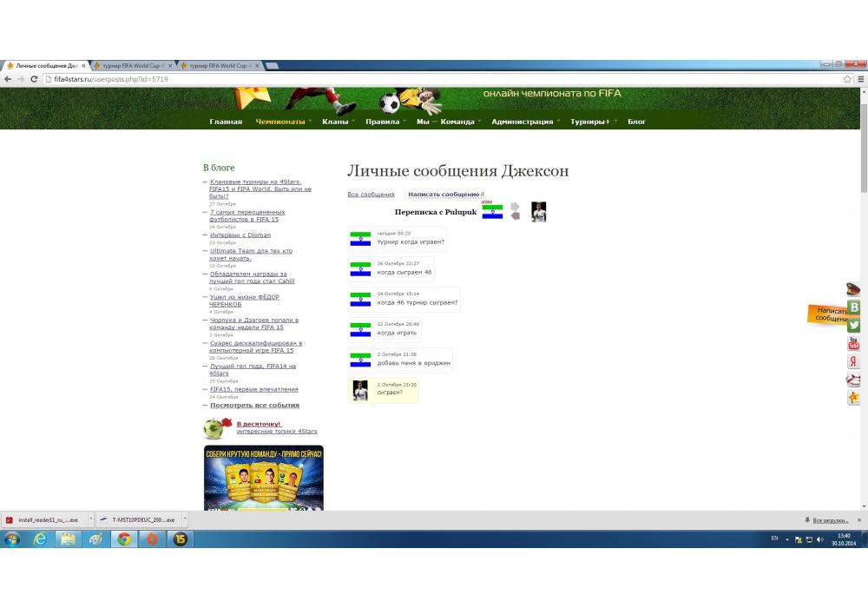Expand dropdown arrow next to 'Администрация'

(558, 122)
